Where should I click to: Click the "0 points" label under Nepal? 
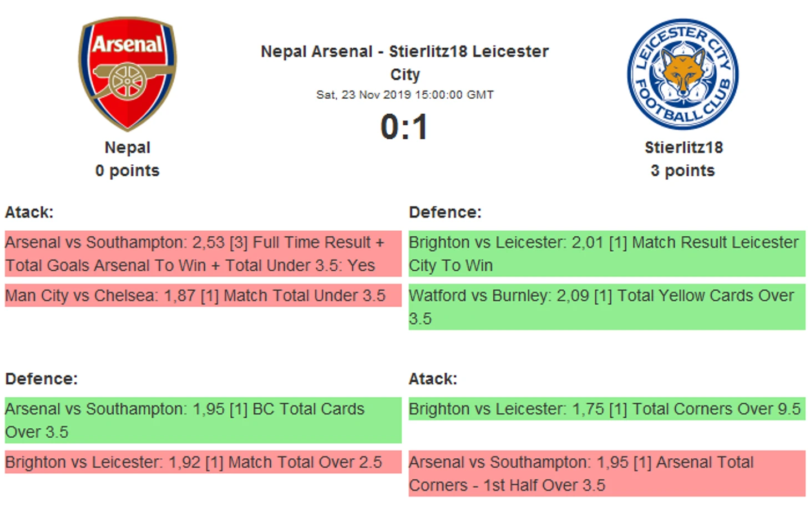127,170
